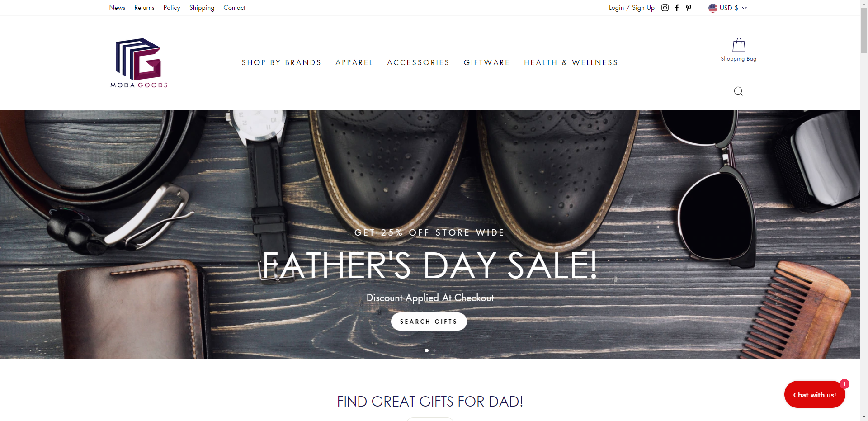Expand the USD $ currency dropdown
The width and height of the screenshot is (868, 421).
[728, 8]
